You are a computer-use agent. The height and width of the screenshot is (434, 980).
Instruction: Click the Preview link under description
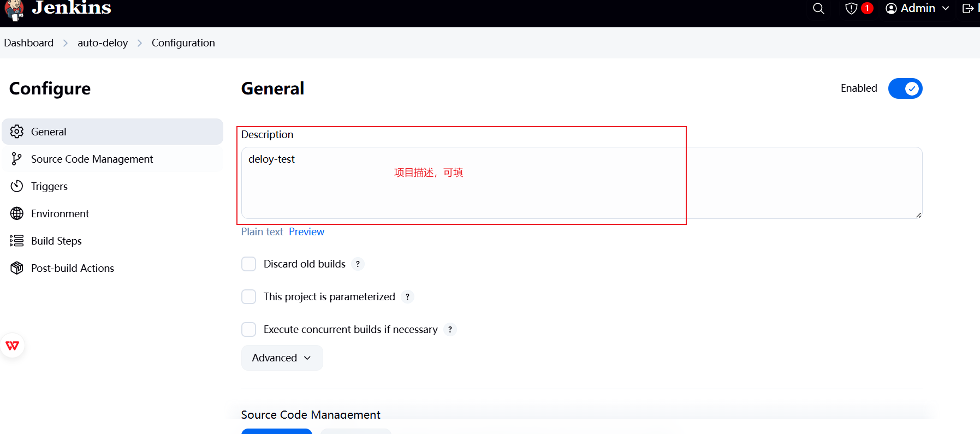(x=306, y=232)
